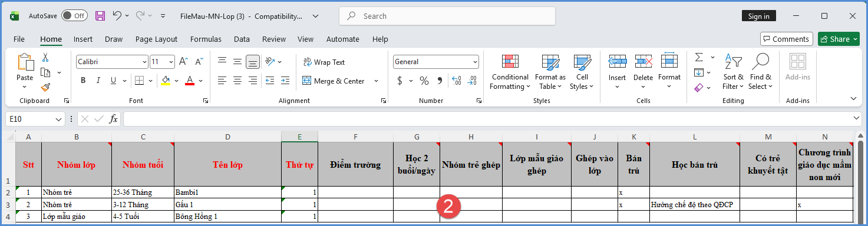Click the Paste clipboard icon

25,62
